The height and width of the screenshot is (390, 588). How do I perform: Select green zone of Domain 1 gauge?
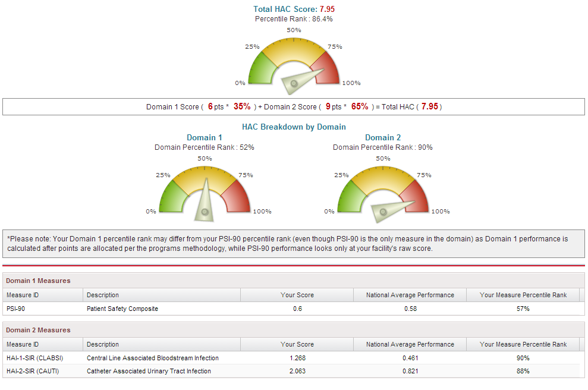click(x=169, y=194)
